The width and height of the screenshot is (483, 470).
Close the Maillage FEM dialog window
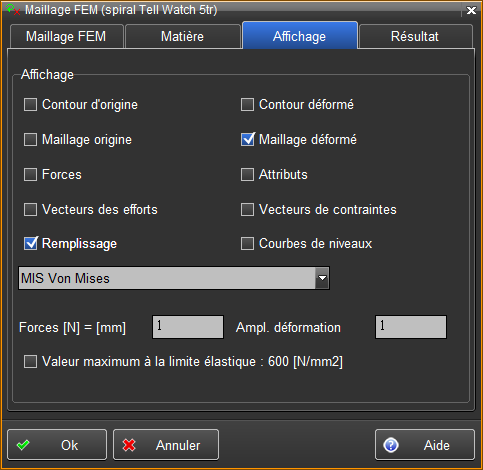(x=471, y=10)
